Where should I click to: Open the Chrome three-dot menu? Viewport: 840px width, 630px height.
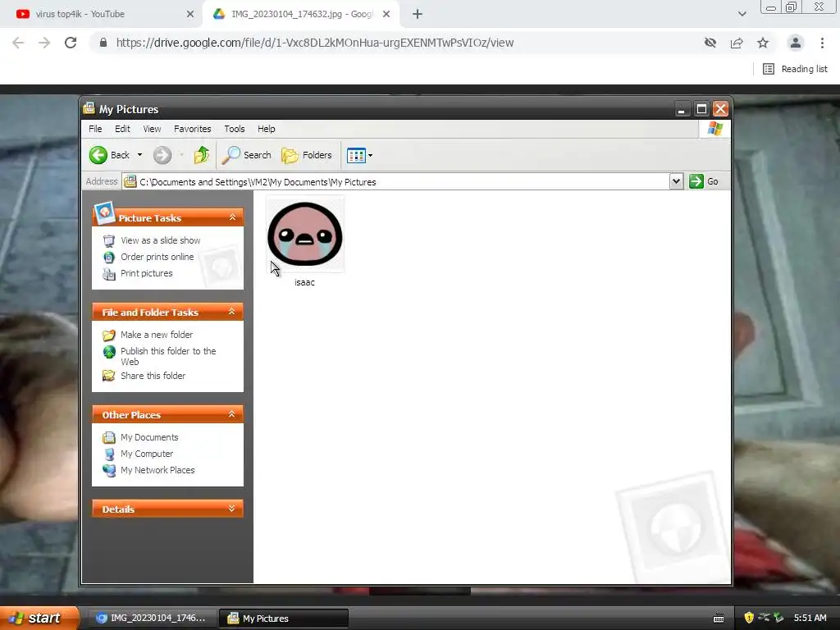click(x=822, y=43)
